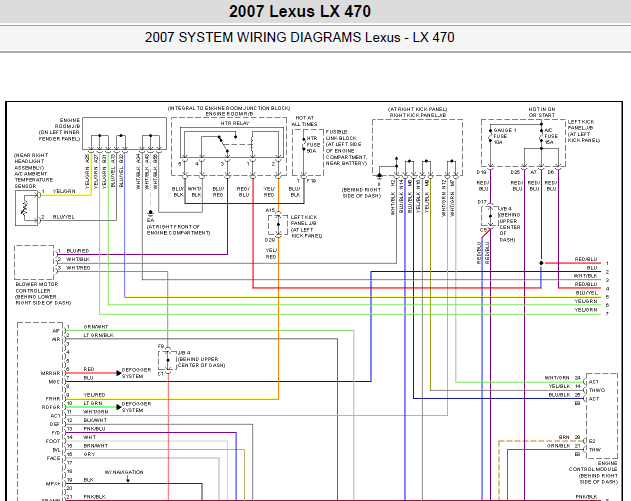Image resolution: width=631 pixels, height=501 pixels.
Task: Select the 'GRY' wire label
Action: 89,454
